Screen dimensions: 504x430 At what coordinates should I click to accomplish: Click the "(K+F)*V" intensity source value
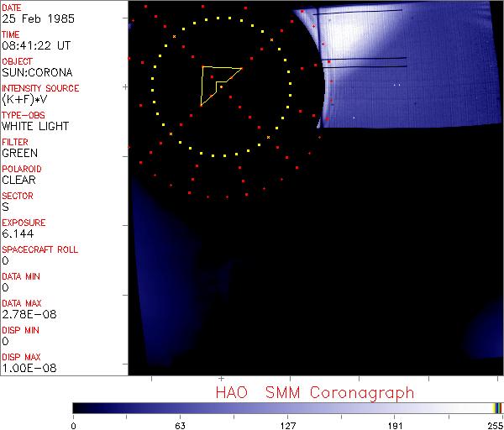pyautogui.click(x=24, y=100)
